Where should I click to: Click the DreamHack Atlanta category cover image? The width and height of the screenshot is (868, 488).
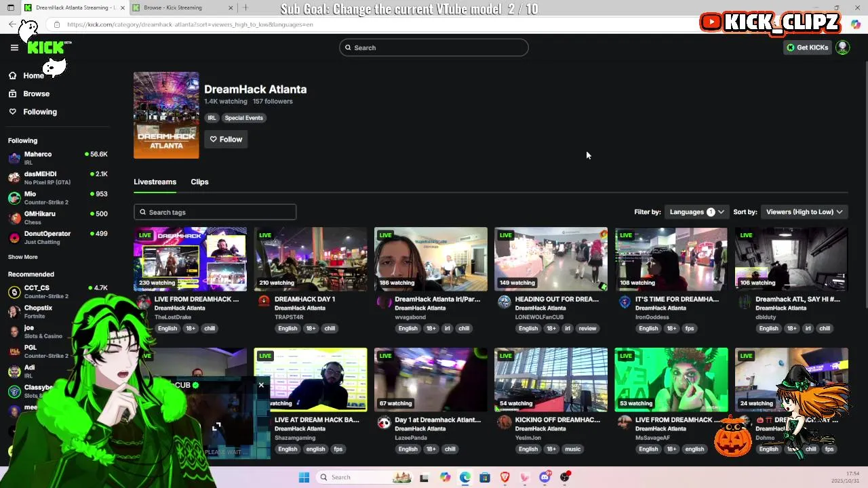166,115
